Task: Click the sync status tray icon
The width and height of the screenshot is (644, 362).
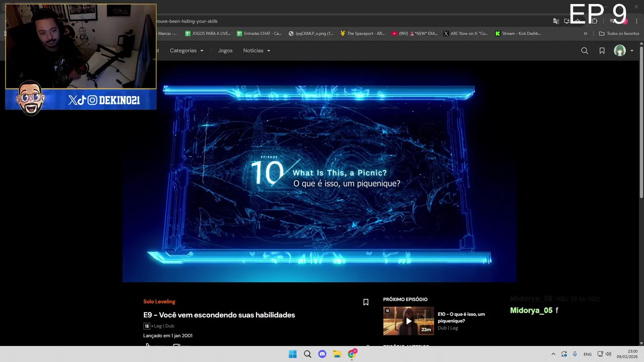Action: (x=564, y=354)
